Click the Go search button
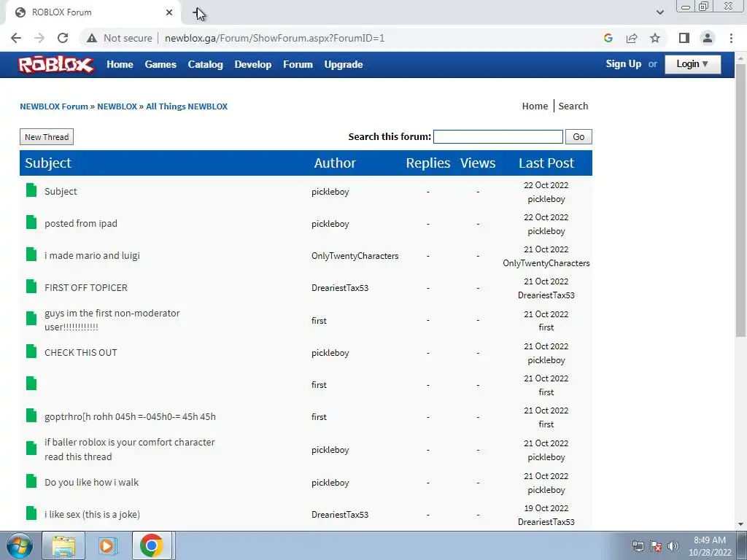This screenshot has height=560, width=747. (578, 136)
